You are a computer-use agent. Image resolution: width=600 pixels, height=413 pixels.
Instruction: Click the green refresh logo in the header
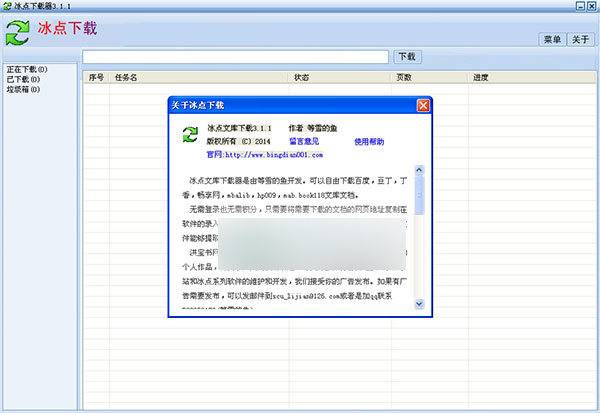click(18, 31)
